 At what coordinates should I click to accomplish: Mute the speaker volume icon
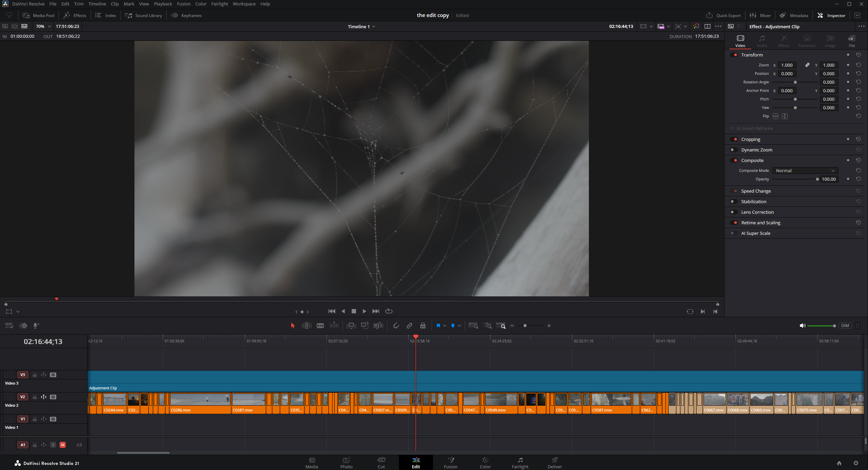pyautogui.click(x=802, y=326)
